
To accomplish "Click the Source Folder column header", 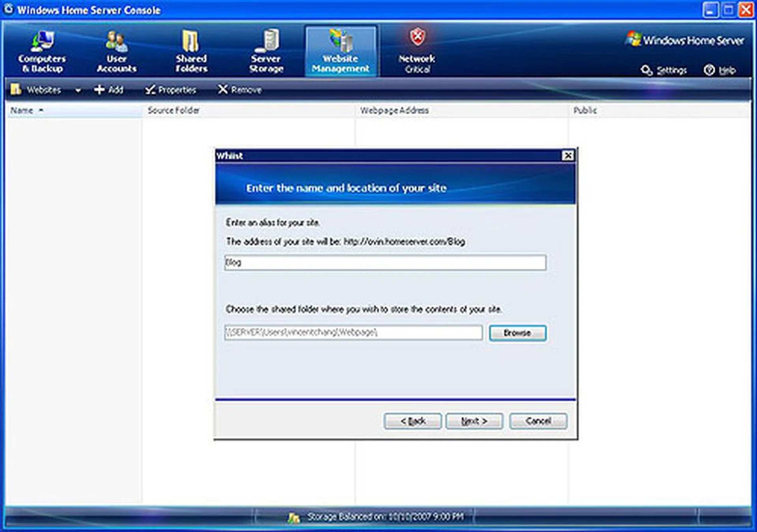I will pyautogui.click(x=173, y=110).
